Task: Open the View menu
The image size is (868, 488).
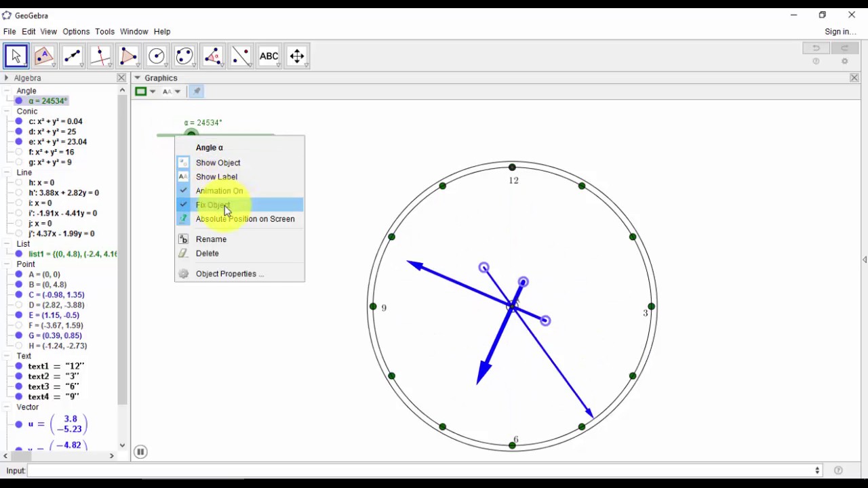Action: pos(49,32)
